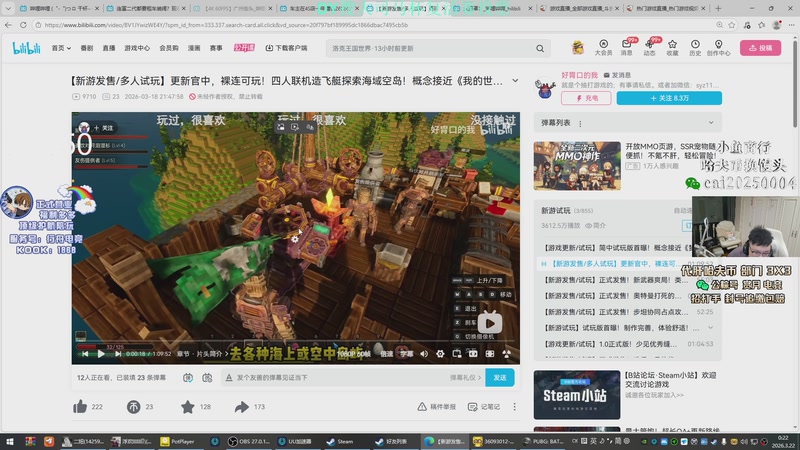Open the 下载客户端 link
Screen dimensions: 800x450
[286, 48]
